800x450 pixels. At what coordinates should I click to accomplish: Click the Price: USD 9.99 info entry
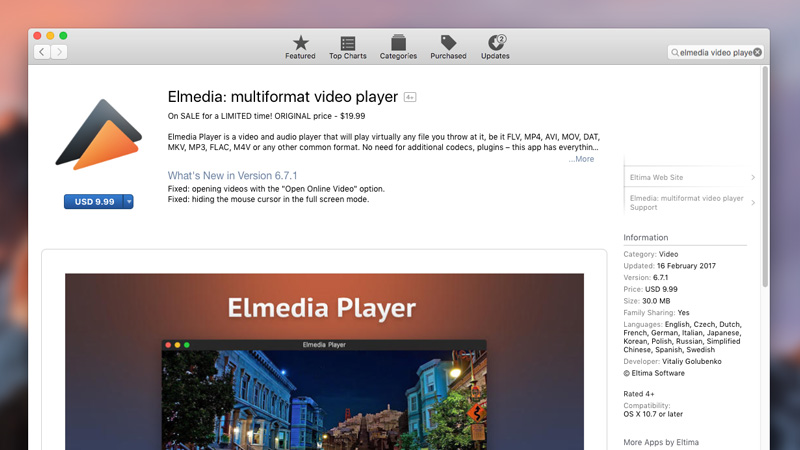[x=651, y=289]
